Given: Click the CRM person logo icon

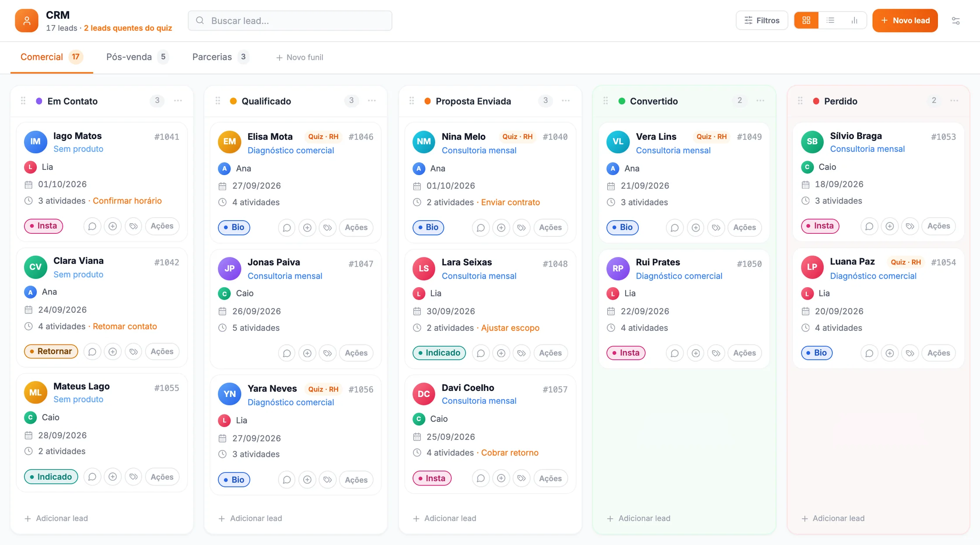Looking at the screenshot, I should pyautogui.click(x=27, y=21).
